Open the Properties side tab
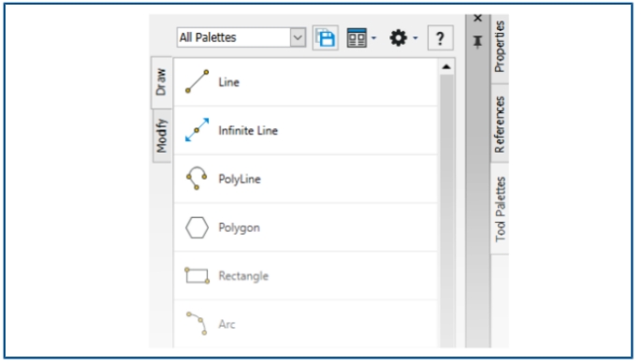The height and width of the screenshot is (364, 641). [500, 47]
